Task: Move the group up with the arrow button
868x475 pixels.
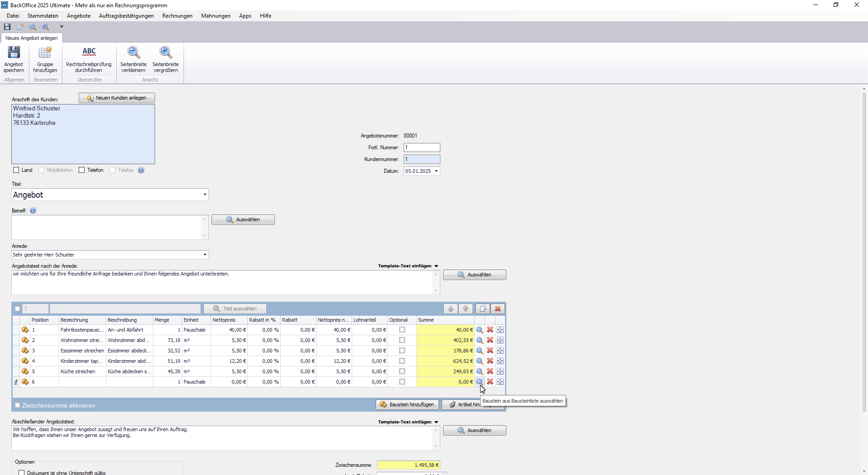Action: (451, 309)
